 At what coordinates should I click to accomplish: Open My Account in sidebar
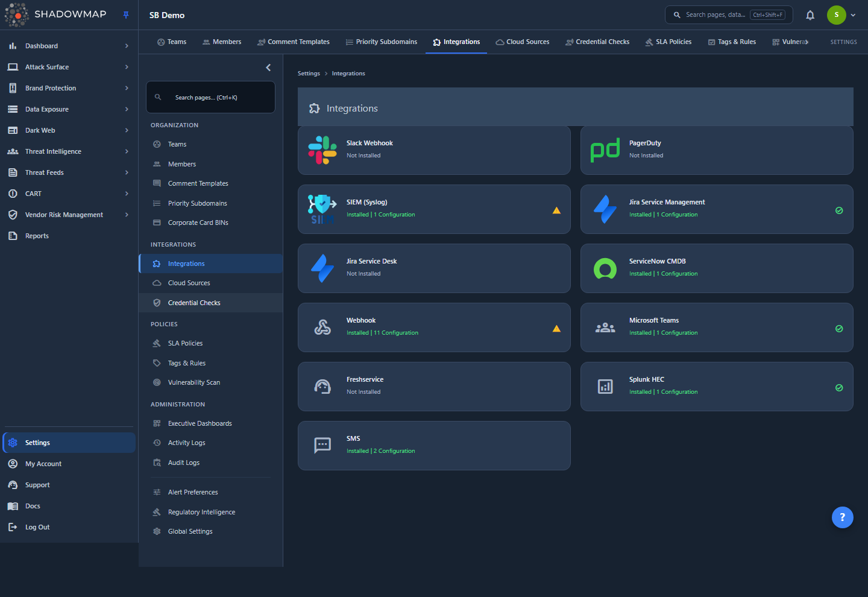pos(69,464)
